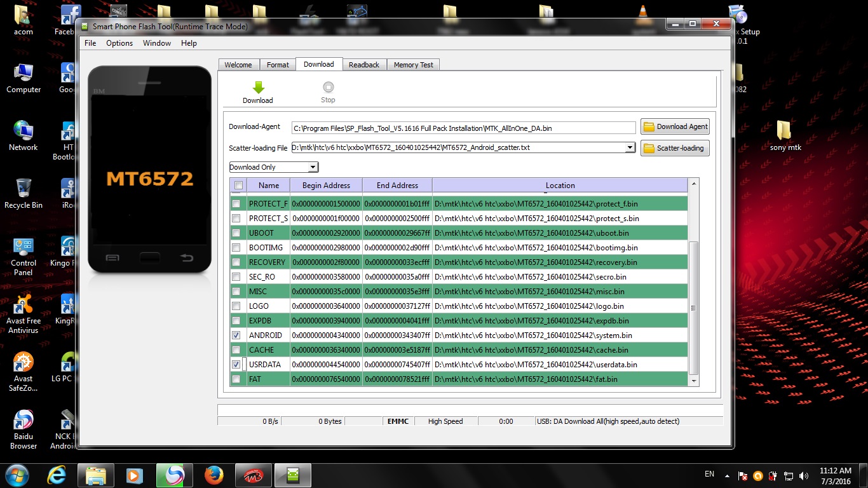The width and height of the screenshot is (868, 488).
Task: Open the Window menu
Action: 157,43
